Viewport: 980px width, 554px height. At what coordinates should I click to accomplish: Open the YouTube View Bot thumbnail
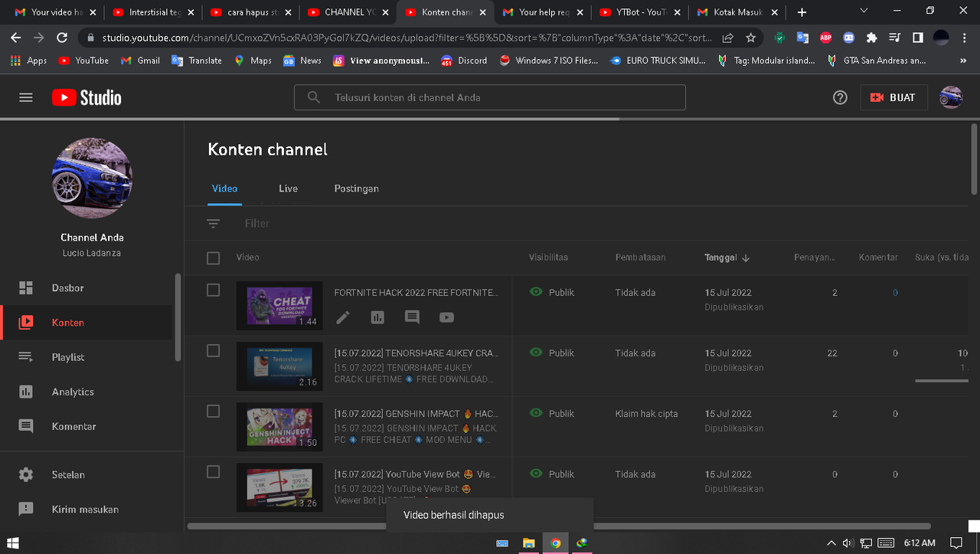(x=279, y=487)
